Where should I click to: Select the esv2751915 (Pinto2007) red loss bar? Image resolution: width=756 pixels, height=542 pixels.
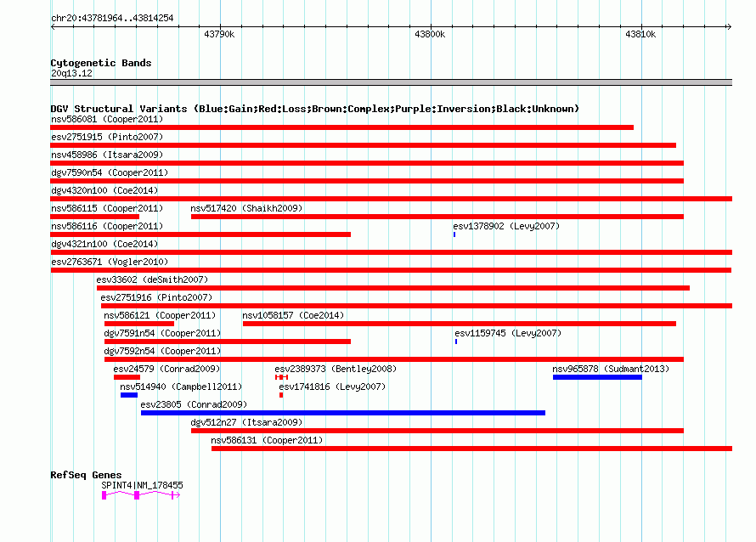pos(363,145)
